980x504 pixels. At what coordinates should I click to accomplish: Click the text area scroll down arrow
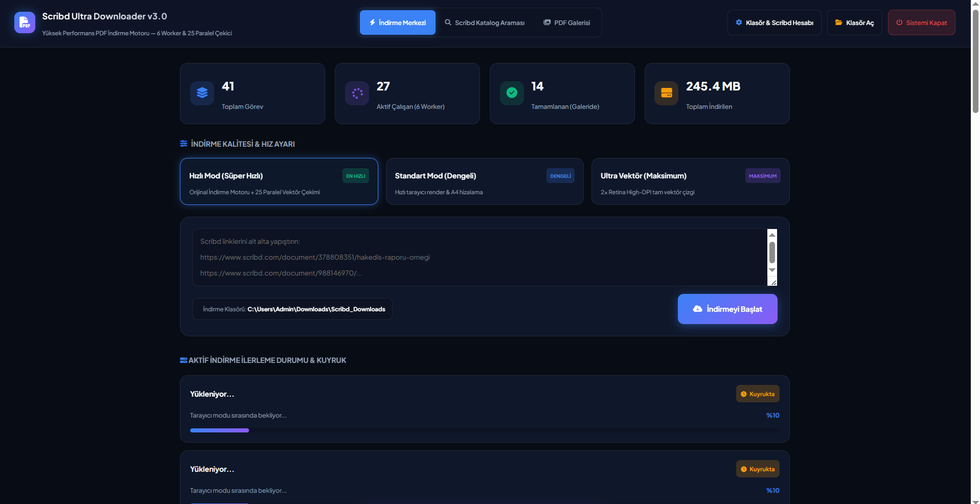(772, 270)
